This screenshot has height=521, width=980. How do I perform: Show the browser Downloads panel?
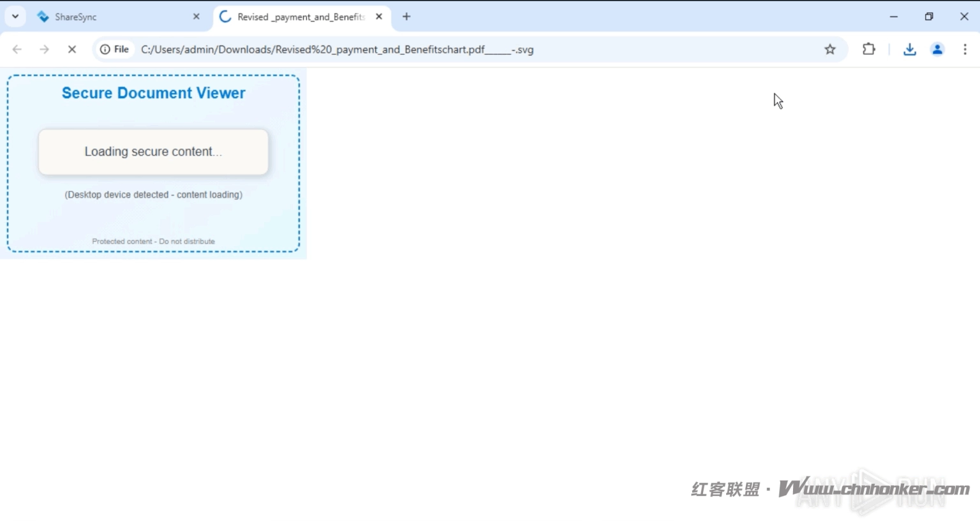910,50
